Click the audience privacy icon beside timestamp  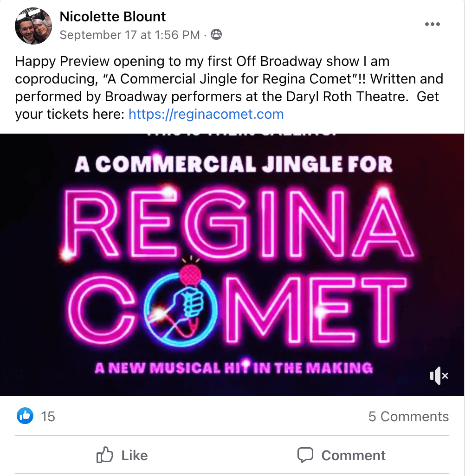(216, 35)
